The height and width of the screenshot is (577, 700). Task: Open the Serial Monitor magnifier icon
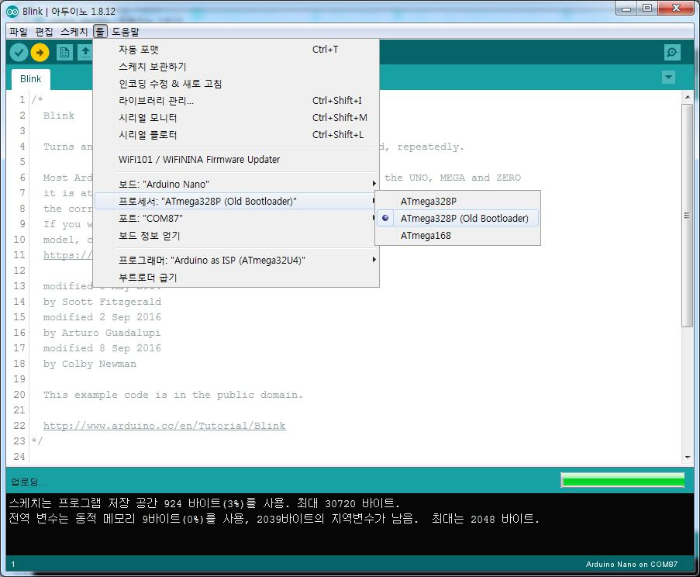pos(672,52)
